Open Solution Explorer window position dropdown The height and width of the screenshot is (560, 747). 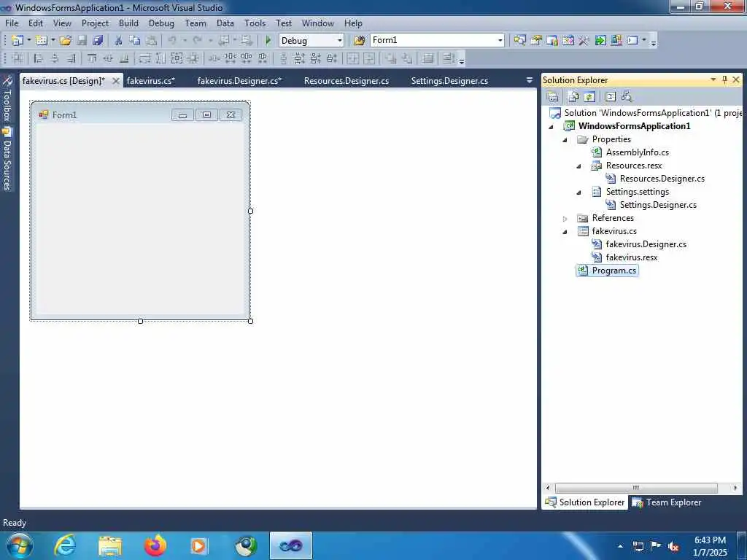coord(713,79)
